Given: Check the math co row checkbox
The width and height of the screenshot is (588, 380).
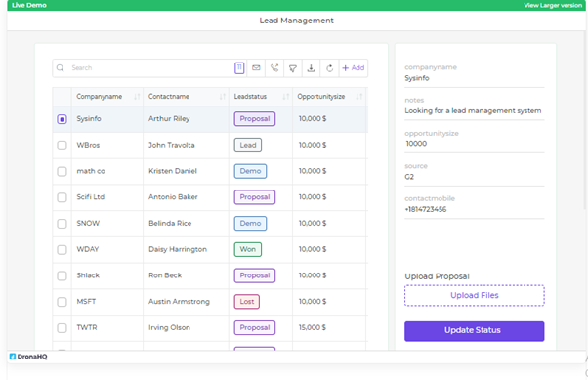Looking at the screenshot, I should click(62, 171).
